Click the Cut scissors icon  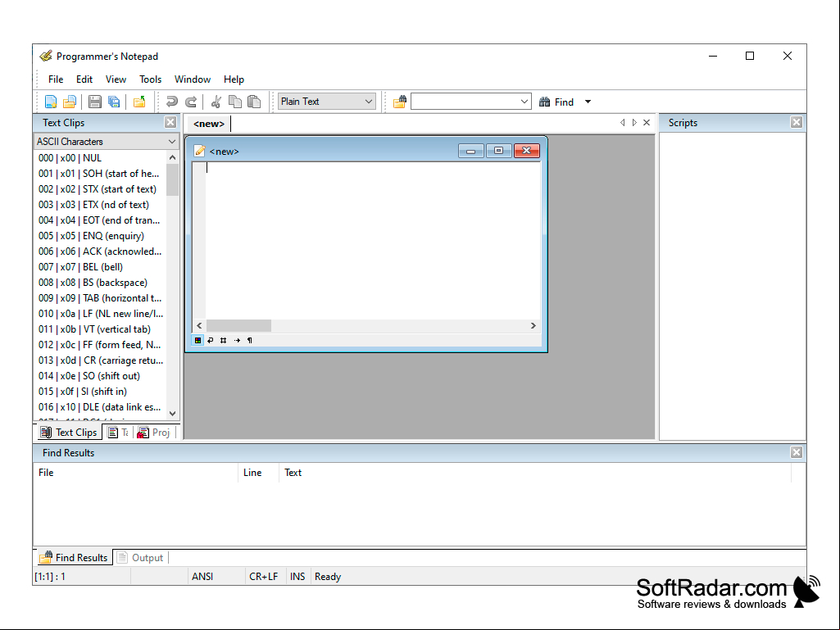(x=216, y=102)
